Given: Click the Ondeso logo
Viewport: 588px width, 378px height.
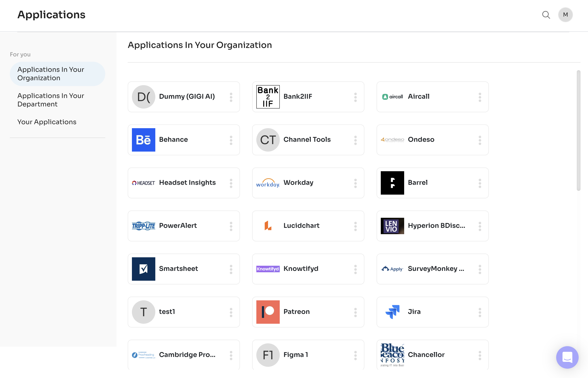Looking at the screenshot, I should (392, 140).
